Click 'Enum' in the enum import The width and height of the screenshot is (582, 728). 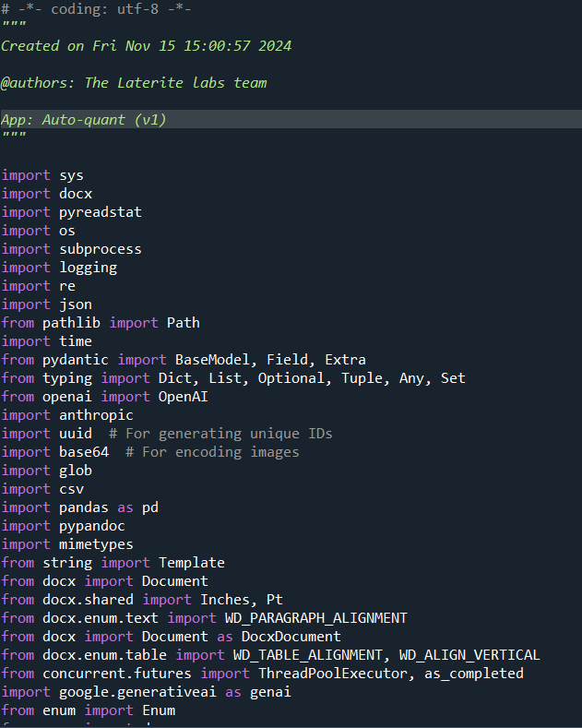159,710
